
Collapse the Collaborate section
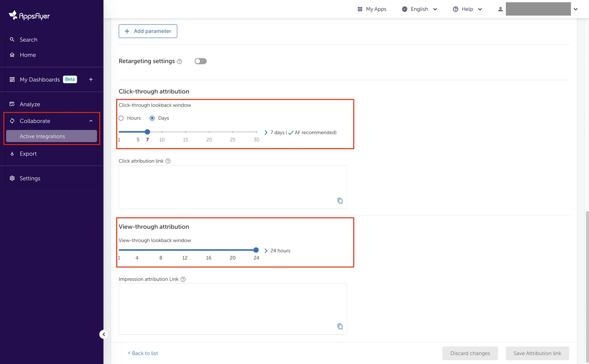90,121
